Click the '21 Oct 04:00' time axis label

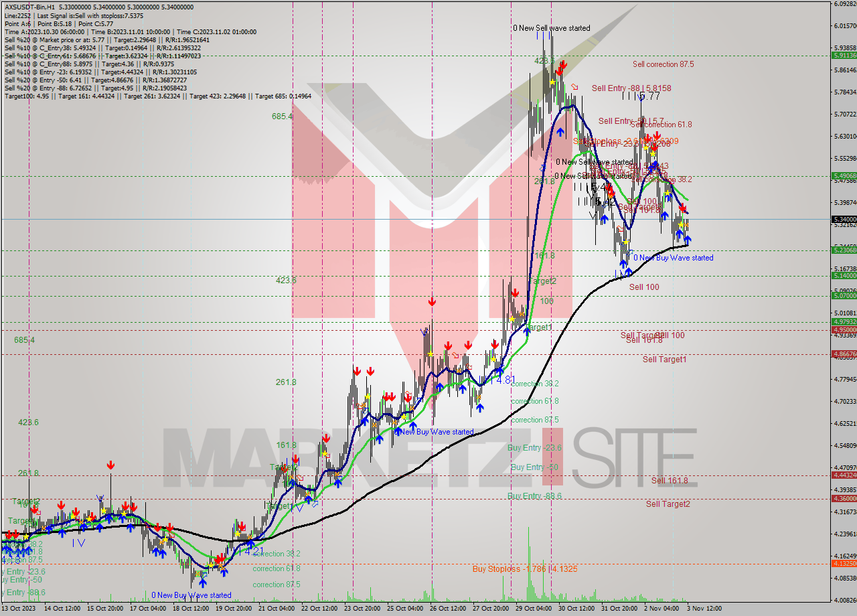[x=277, y=609]
